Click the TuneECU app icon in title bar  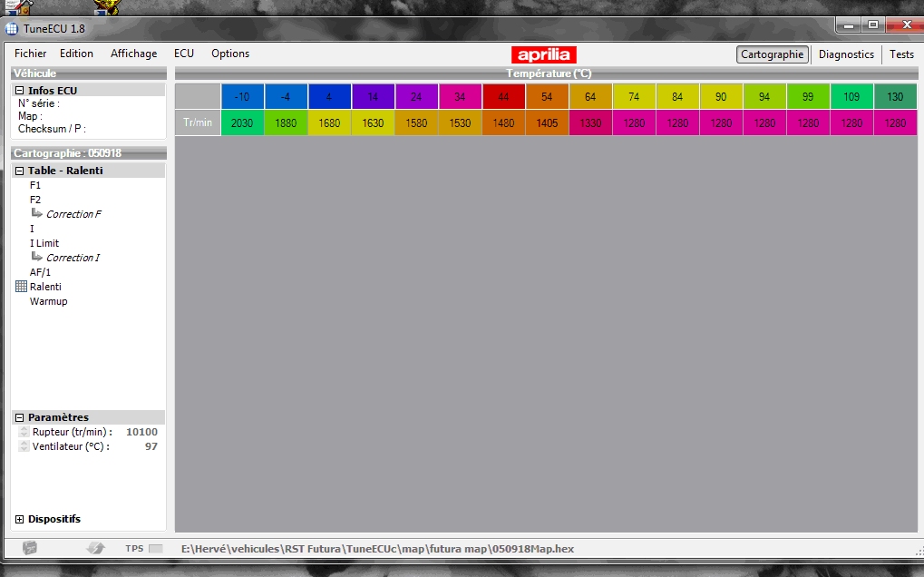[12, 28]
